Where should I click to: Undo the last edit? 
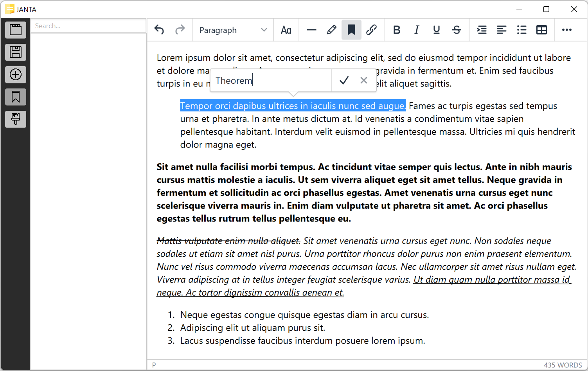point(159,30)
